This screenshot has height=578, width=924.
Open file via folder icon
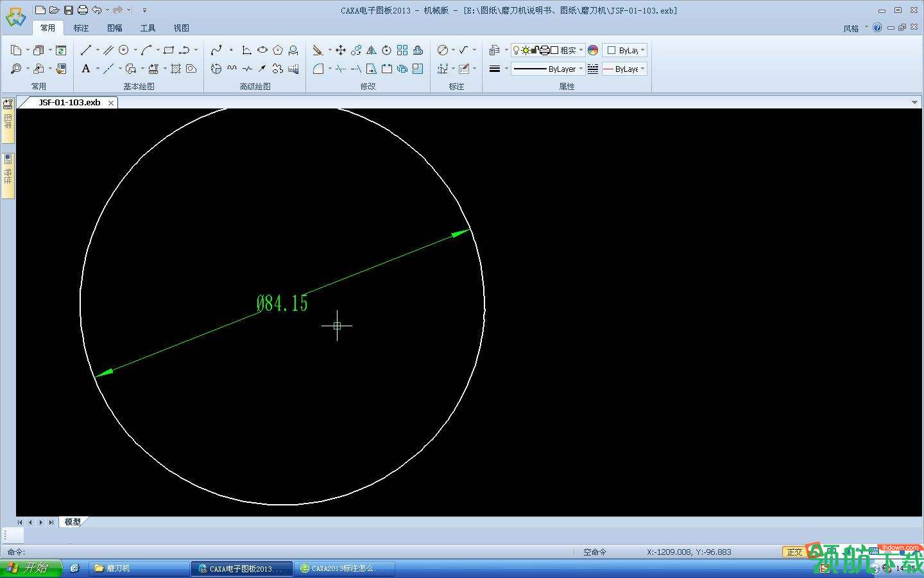click(x=55, y=10)
